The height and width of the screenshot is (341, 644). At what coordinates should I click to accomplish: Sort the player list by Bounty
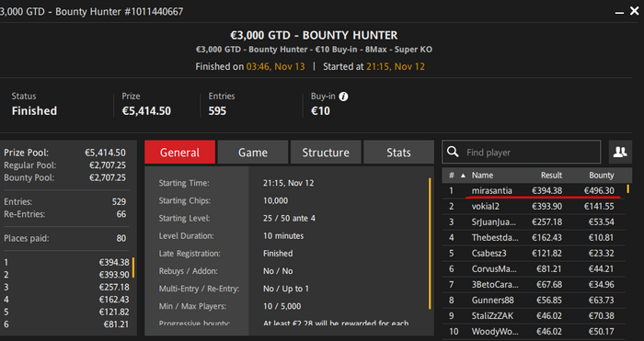pos(602,176)
